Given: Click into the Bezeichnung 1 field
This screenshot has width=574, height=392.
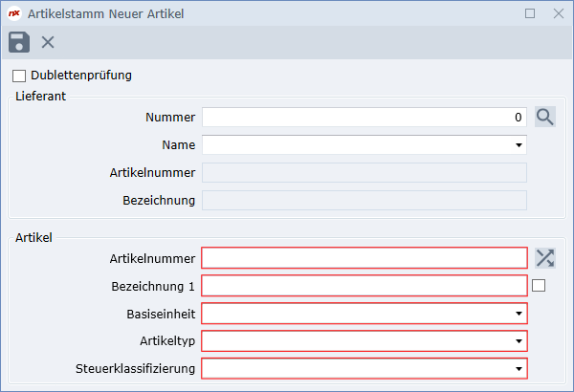Looking at the screenshot, I should pos(364,285).
